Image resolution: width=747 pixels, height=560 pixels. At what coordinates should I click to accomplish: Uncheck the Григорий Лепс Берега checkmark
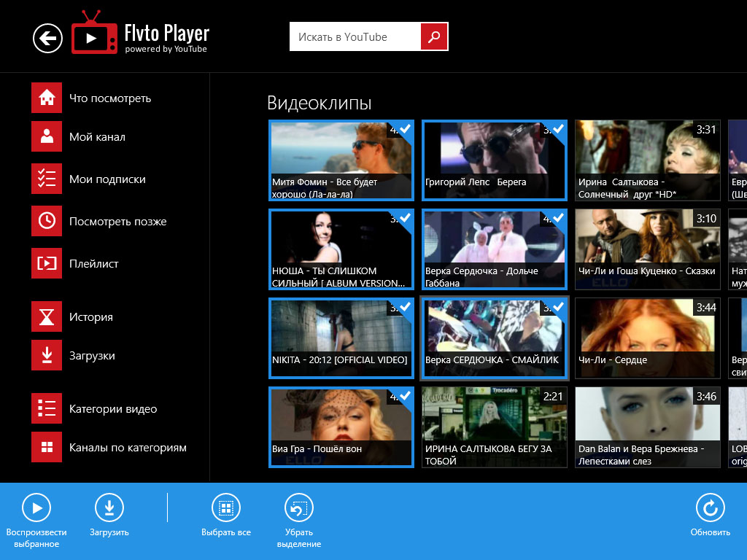point(559,128)
